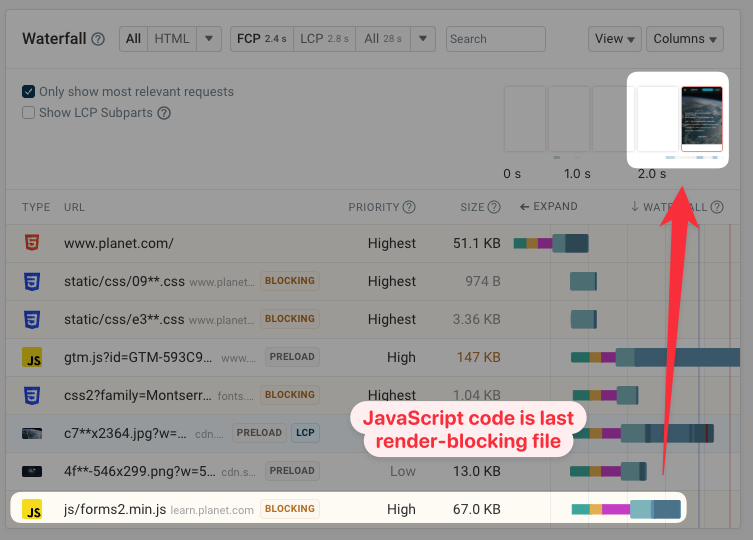This screenshot has height=540, width=753.
Task: Open the View dropdown
Action: pos(616,39)
